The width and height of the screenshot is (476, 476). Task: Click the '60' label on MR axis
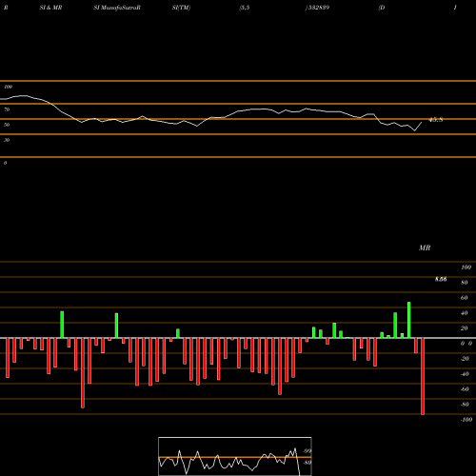click(x=465, y=298)
